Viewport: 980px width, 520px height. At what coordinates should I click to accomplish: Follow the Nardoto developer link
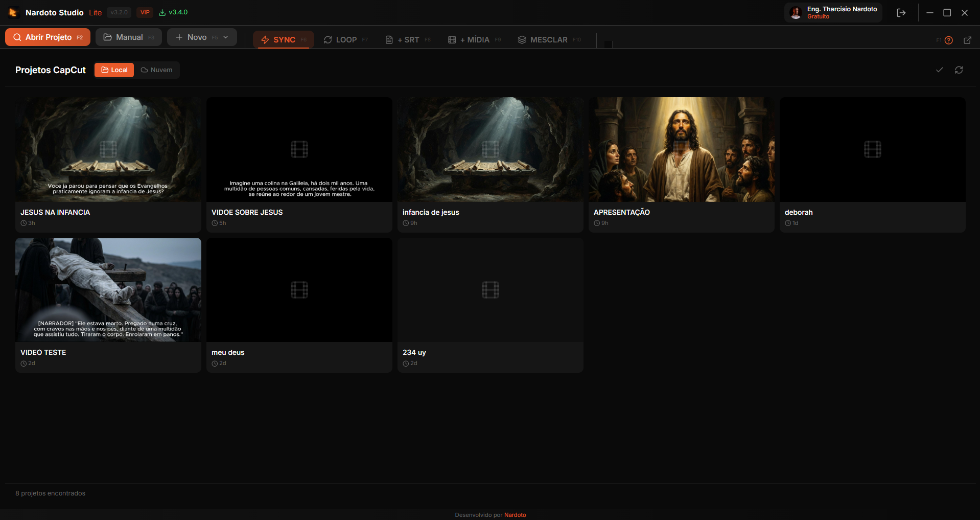tap(515, 515)
